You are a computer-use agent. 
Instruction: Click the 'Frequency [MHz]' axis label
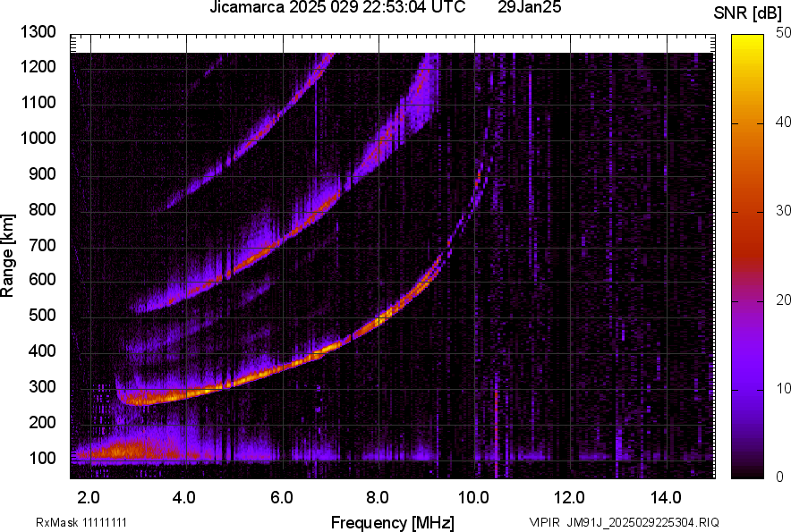393,522
